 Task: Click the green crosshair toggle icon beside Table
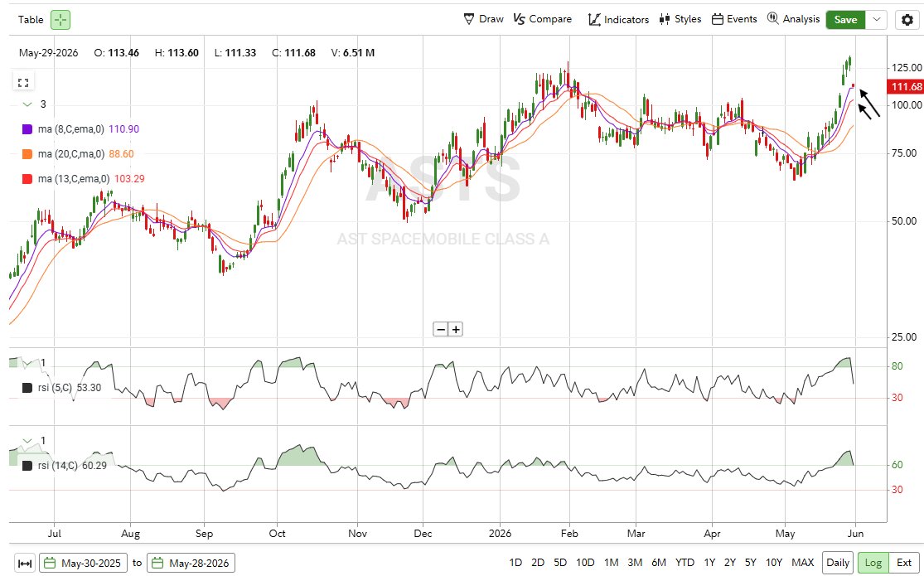pyautogui.click(x=60, y=19)
